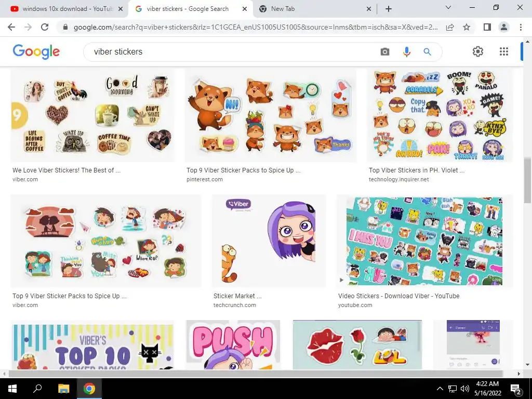Viewport: 532px width, 399px height.
Task: Open viber.com 'Top 9 Viber Sticker Packs' title
Action: (70, 296)
